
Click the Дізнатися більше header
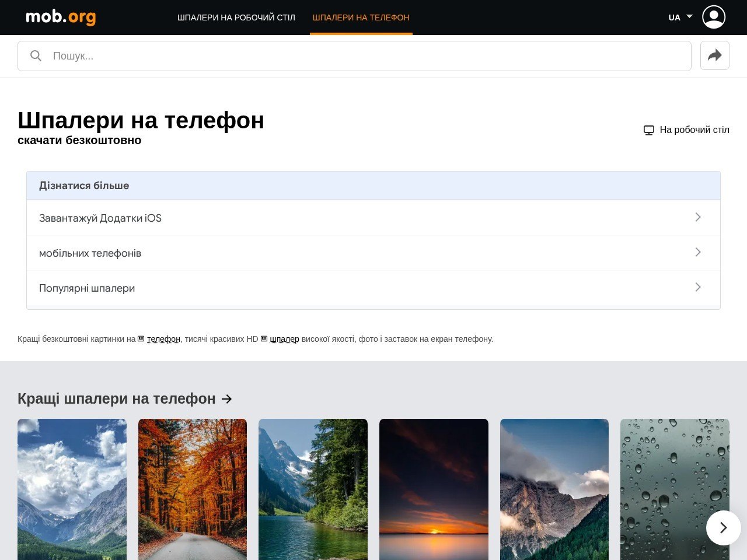373,185
